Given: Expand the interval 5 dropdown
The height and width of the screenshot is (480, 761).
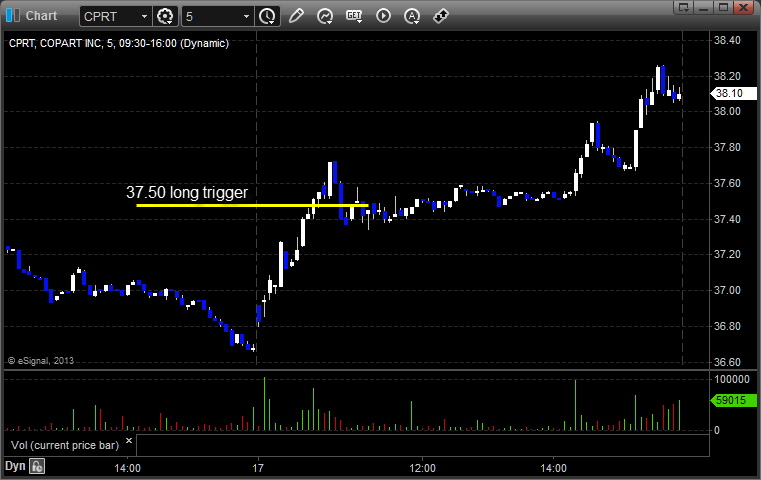Looking at the screenshot, I should point(246,17).
